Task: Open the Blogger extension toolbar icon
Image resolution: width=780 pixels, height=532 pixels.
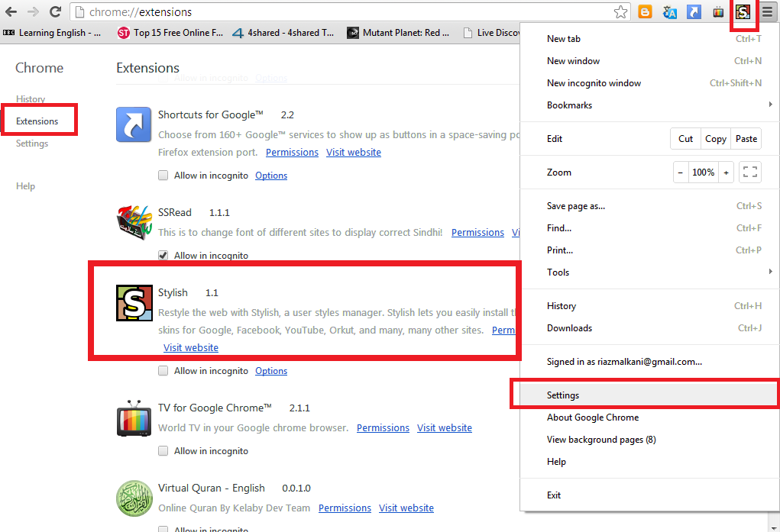Action: click(x=645, y=12)
